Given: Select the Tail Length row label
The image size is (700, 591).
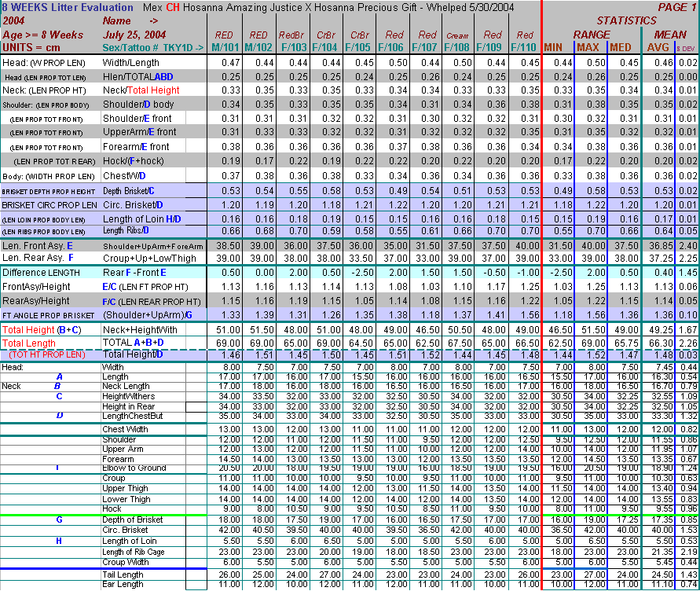Looking at the screenshot, I should point(126,574).
